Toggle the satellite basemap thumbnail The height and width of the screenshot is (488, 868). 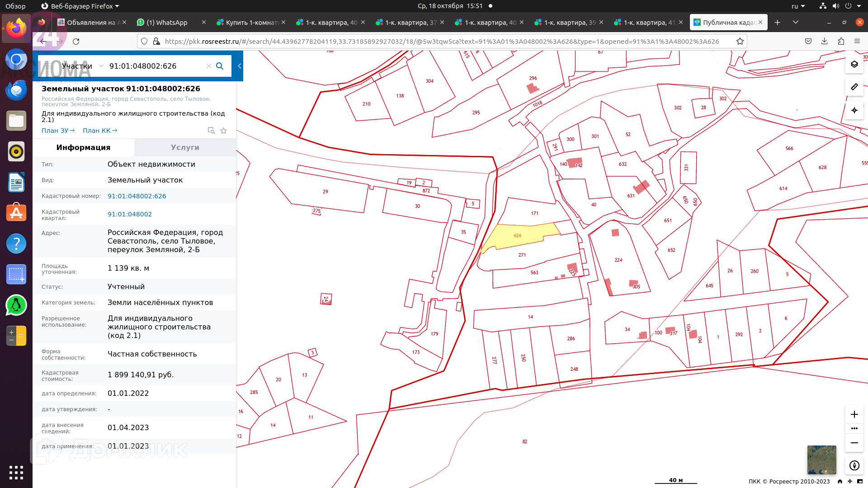click(821, 460)
